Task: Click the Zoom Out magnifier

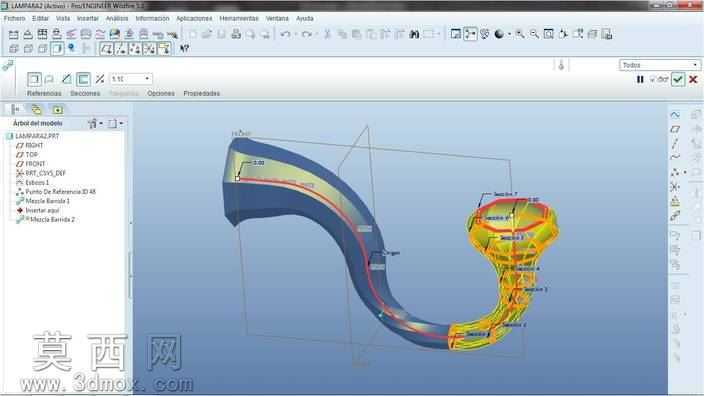Action: point(534,34)
